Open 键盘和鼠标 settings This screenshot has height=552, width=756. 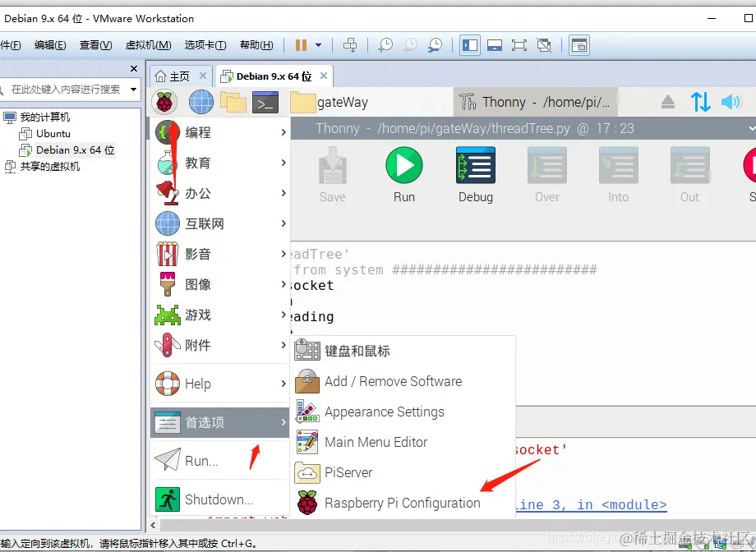point(403,351)
